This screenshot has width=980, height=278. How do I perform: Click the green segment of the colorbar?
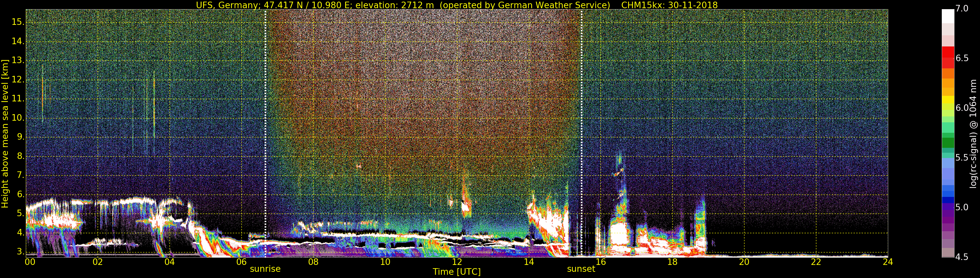(x=948, y=142)
